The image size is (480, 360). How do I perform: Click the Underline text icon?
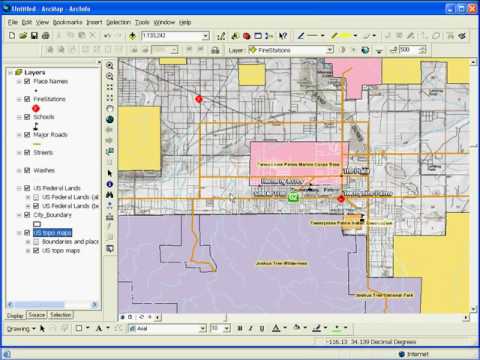(262, 328)
